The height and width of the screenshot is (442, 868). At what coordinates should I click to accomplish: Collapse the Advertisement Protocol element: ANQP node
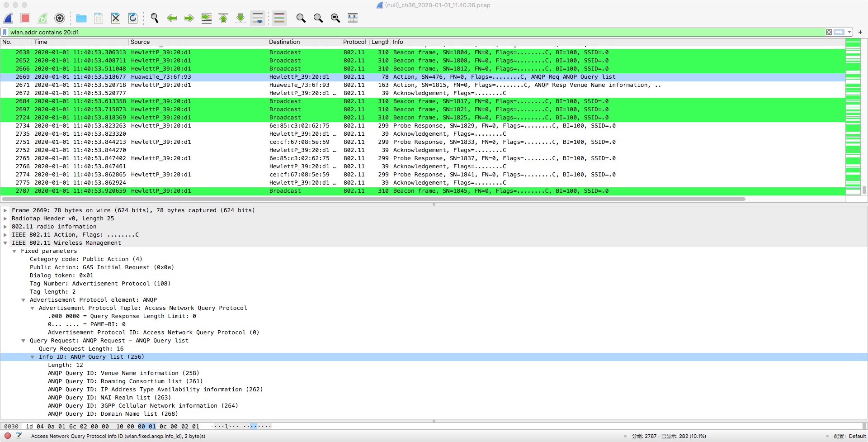(x=23, y=300)
